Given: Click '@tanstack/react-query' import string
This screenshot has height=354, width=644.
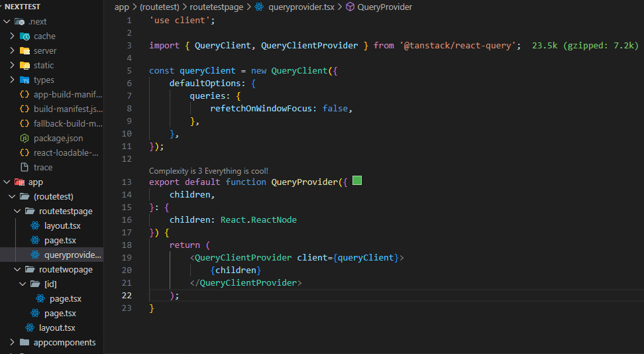Looking at the screenshot, I should (458, 46).
